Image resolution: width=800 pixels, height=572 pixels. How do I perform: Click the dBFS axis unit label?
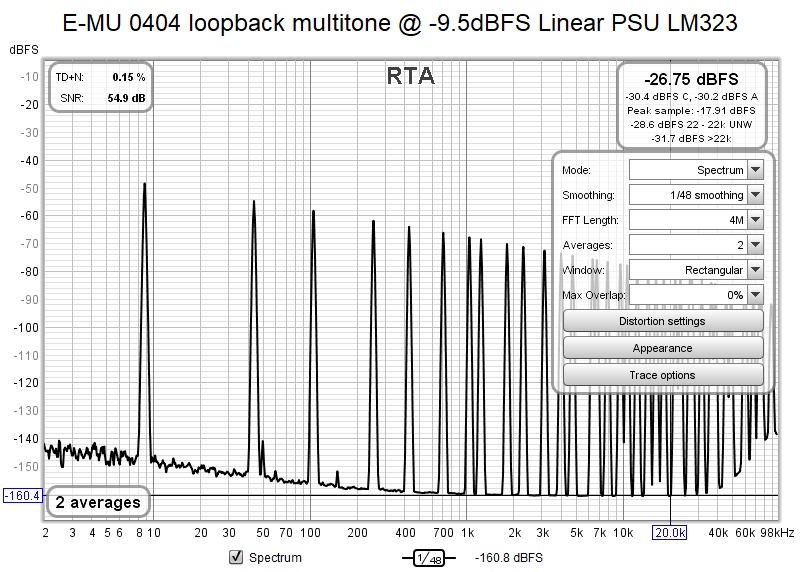point(23,49)
